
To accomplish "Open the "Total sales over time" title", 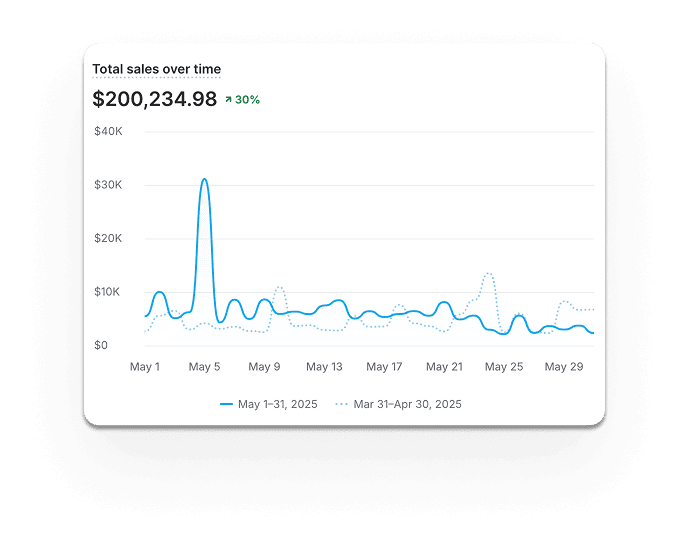I will pyautogui.click(x=156, y=69).
